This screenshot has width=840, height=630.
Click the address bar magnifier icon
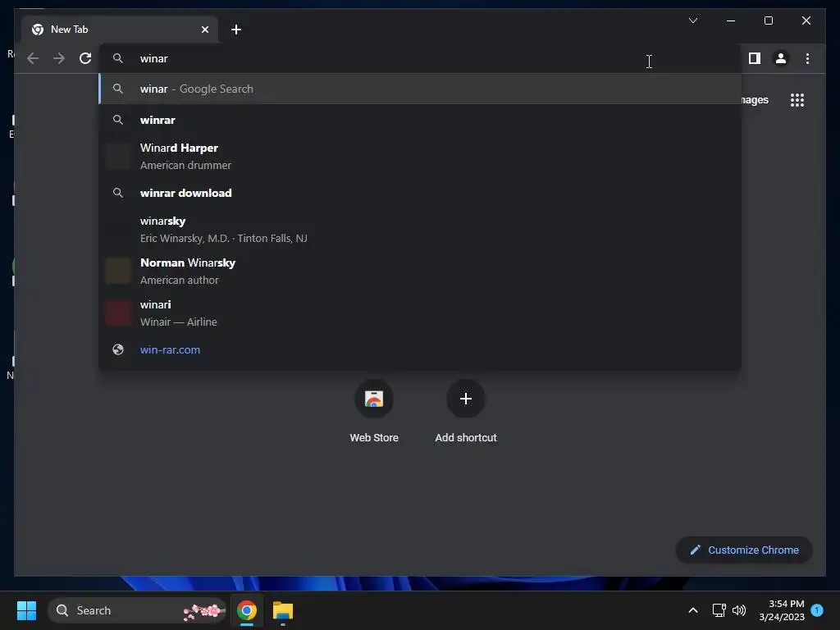118,58
